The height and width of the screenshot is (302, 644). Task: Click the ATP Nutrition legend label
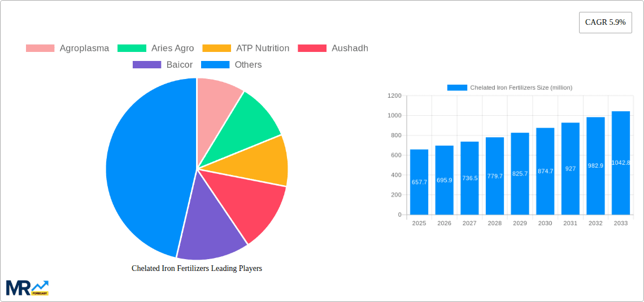tap(263, 48)
